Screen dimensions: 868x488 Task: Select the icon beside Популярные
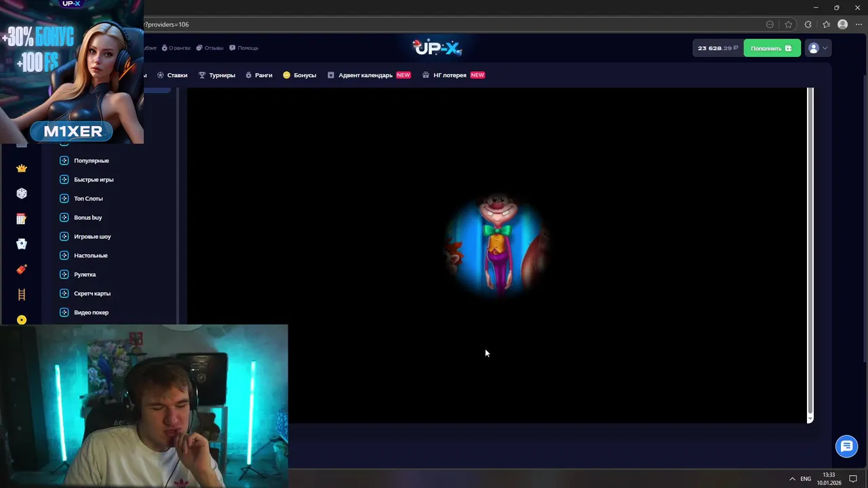point(64,161)
